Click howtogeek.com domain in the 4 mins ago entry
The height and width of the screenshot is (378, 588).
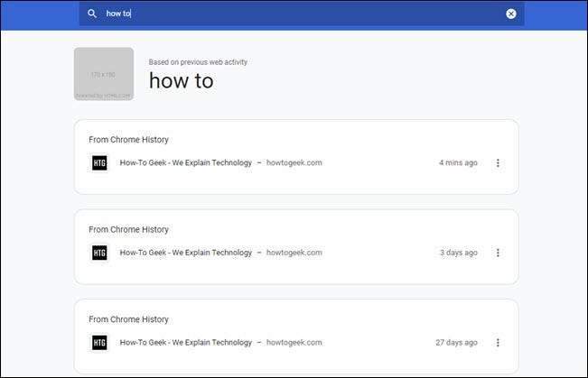[294, 163]
